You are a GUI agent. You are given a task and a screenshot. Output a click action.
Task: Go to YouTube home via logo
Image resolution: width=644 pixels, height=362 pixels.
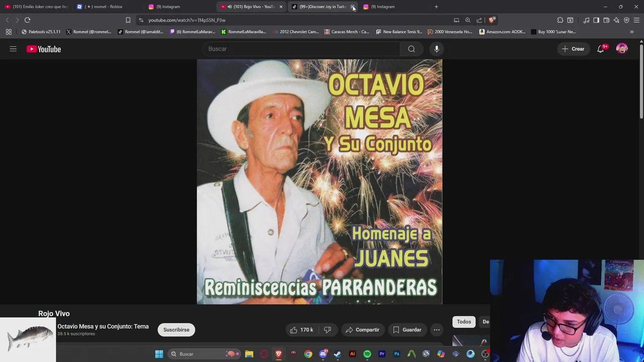44,49
